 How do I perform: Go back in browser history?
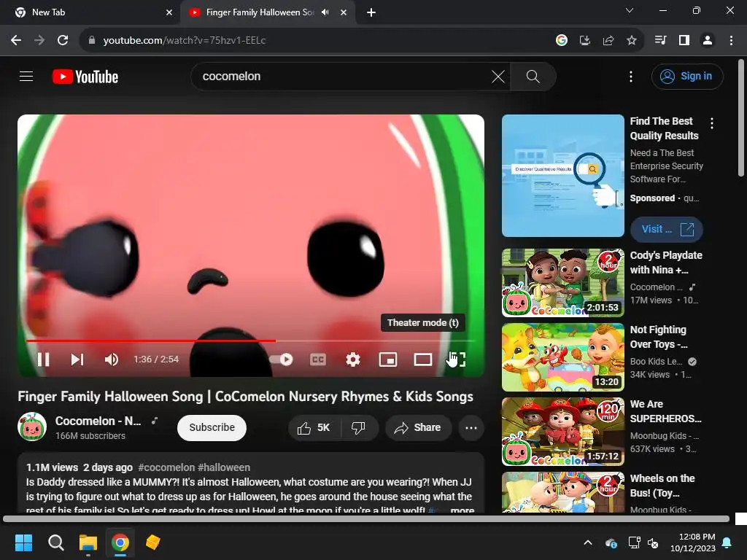click(x=16, y=41)
